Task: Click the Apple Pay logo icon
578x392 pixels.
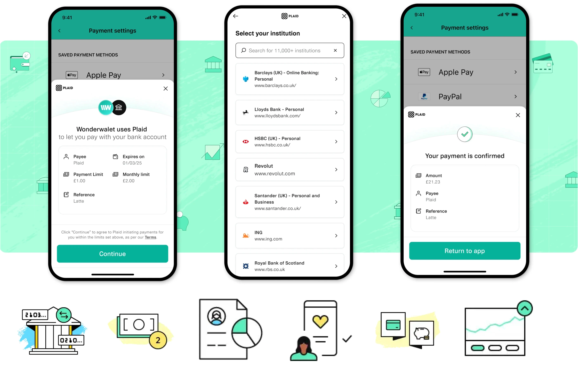Action: point(71,75)
